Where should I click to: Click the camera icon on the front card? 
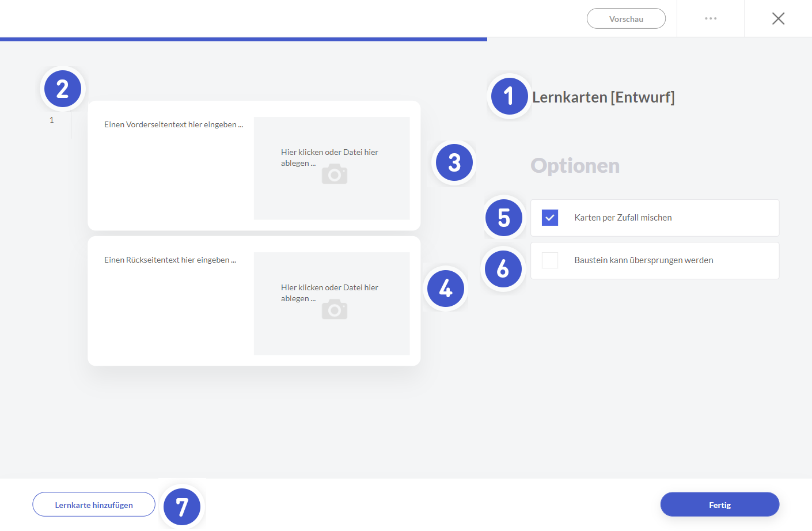coord(334,174)
